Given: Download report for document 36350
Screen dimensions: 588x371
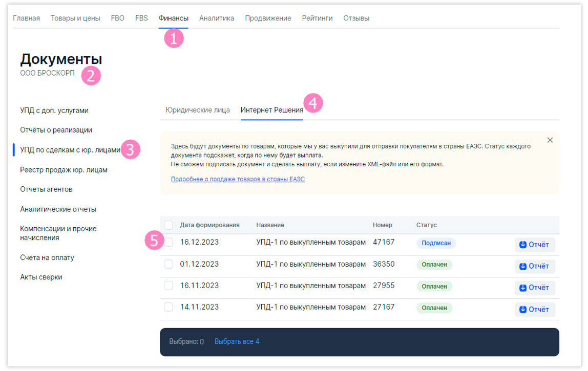Looking at the screenshot, I should coord(534,266).
